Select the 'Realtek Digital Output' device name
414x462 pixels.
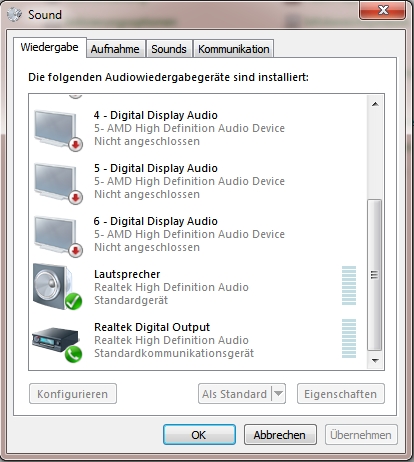(152, 327)
